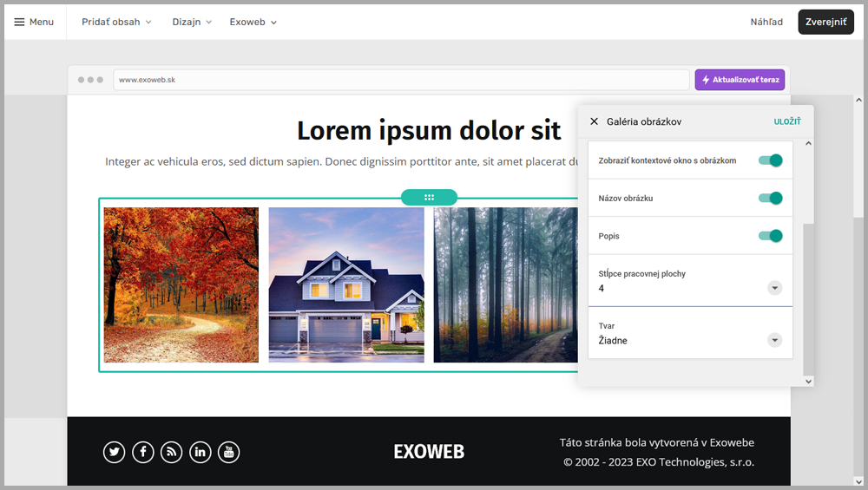Click panel scrollbar down arrow
This screenshot has height=490, width=868.
[808, 381]
